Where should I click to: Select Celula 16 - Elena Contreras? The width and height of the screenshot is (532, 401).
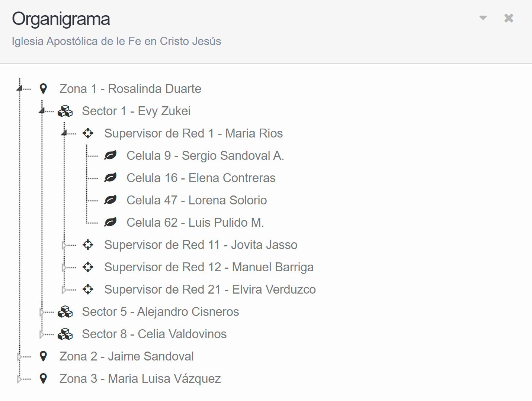pos(201,178)
